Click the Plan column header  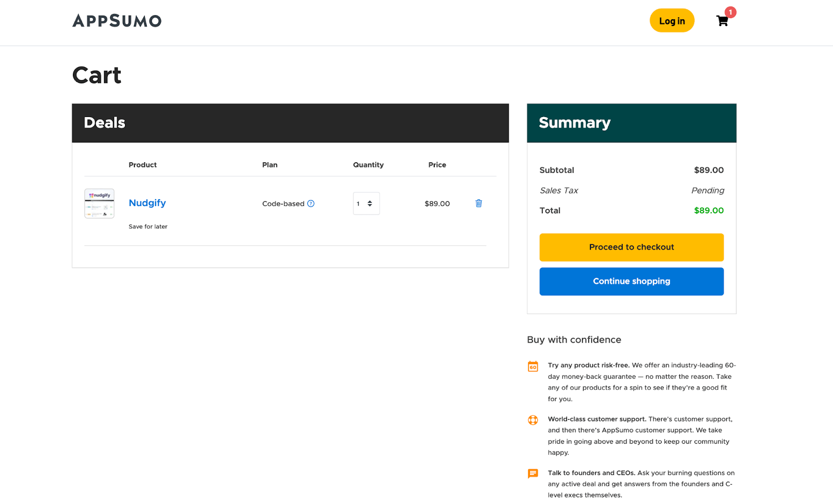click(270, 165)
